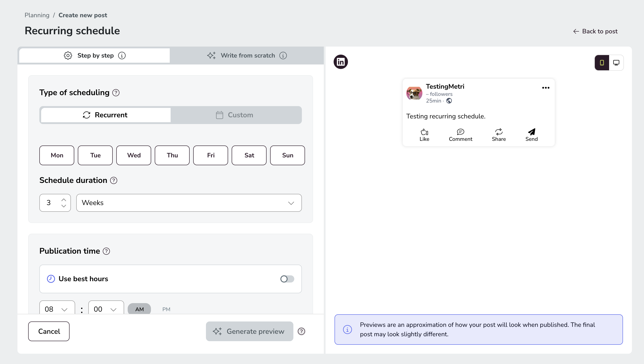Viewport: 644px width, 364px height.
Task: Click help icon beside Generate preview
Action: [301, 331]
